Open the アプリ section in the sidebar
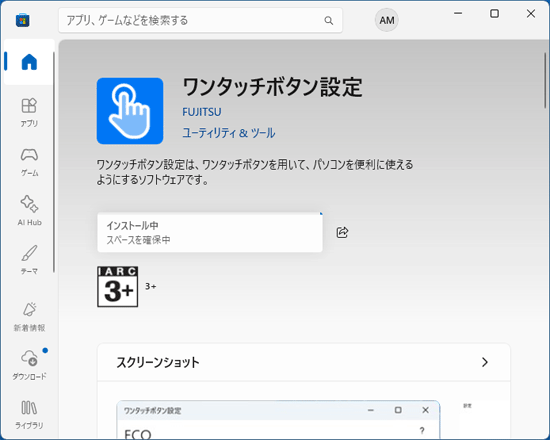The image size is (550, 440). pos(29,112)
